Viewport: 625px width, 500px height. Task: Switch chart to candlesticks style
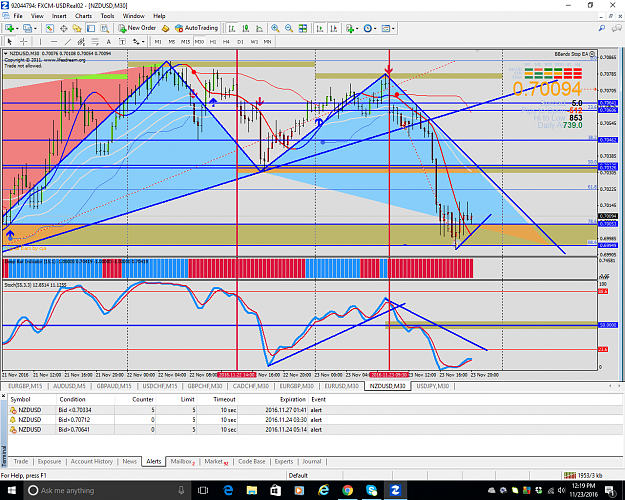pos(246,28)
